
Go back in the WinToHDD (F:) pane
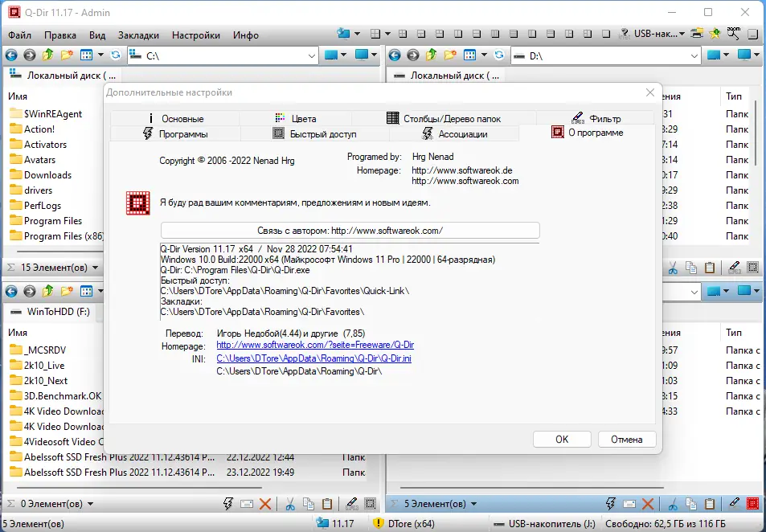pos(11,292)
